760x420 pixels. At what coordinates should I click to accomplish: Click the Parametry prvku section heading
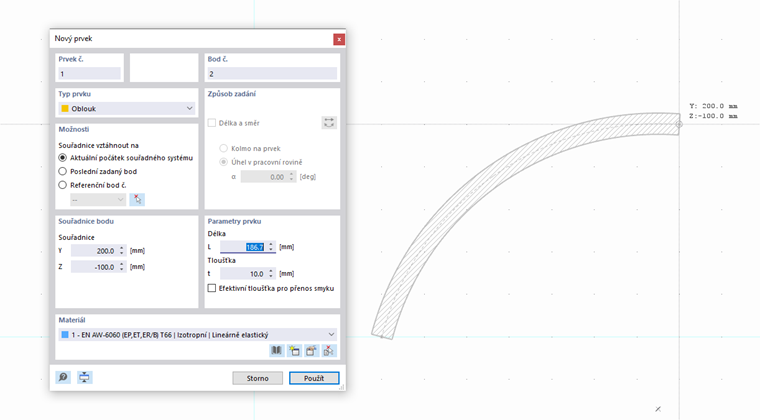pos(234,221)
